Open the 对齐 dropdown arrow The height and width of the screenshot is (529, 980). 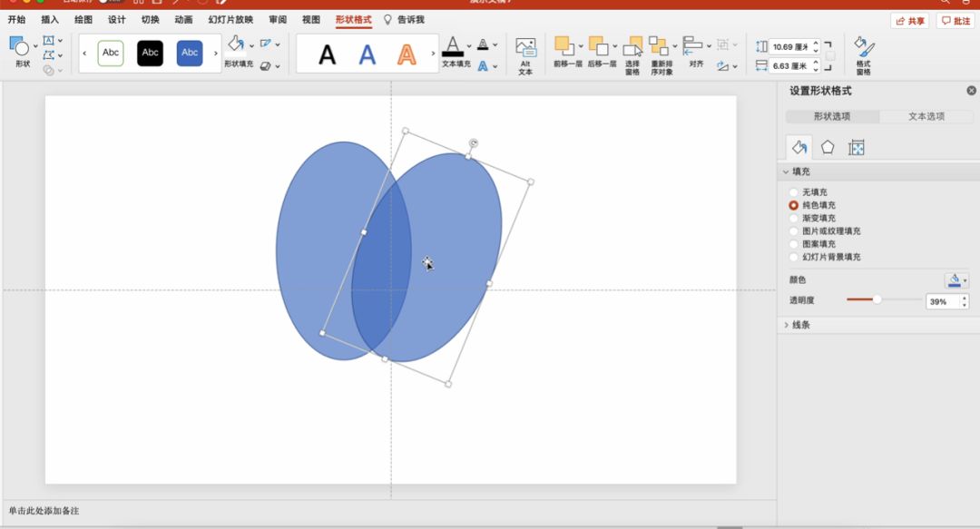coord(709,45)
